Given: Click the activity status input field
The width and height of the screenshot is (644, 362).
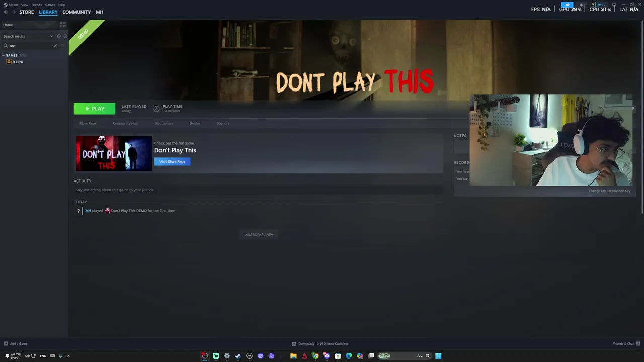Looking at the screenshot, I should click(259, 190).
